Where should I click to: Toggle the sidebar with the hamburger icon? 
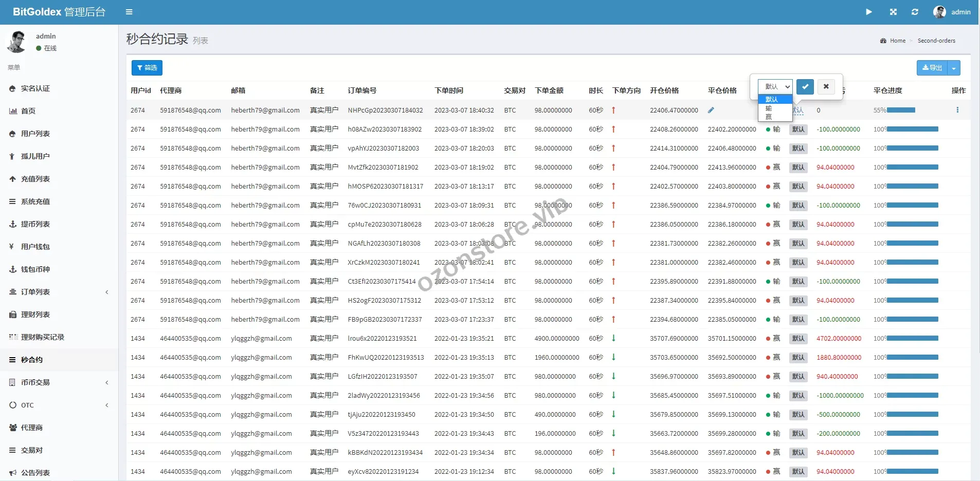pyautogui.click(x=129, y=12)
